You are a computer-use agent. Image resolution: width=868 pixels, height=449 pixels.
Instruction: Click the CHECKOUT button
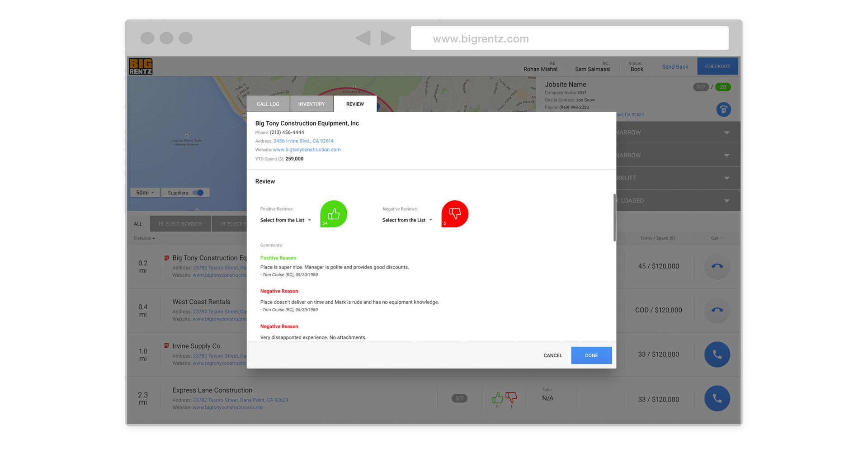point(717,66)
